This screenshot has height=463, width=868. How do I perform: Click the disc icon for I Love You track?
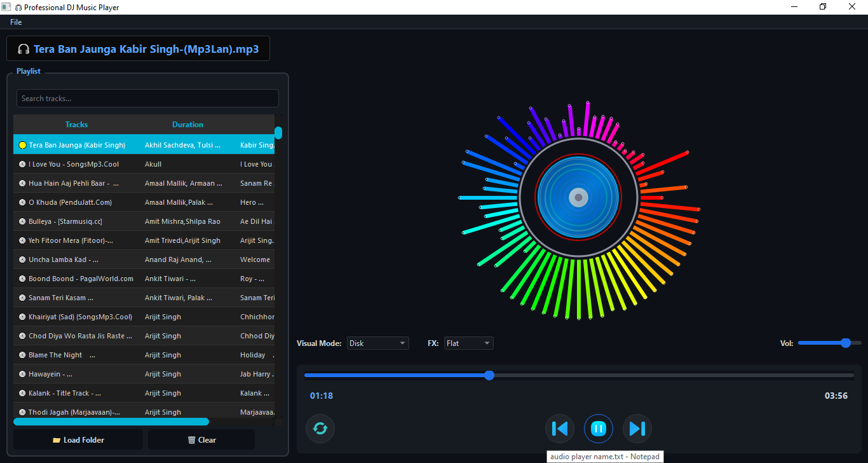22,164
